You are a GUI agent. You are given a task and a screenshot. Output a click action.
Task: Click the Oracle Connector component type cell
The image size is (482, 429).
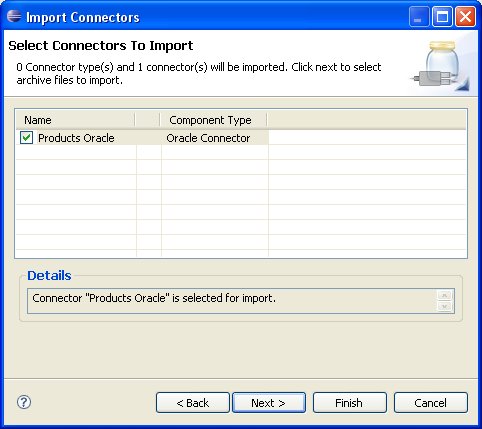click(208, 138)
